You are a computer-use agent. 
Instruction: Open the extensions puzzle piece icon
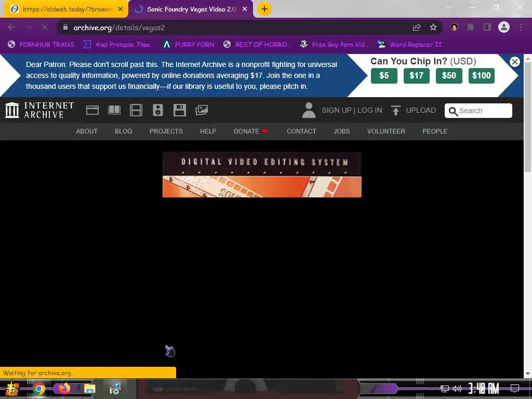[x=471, y=27]
